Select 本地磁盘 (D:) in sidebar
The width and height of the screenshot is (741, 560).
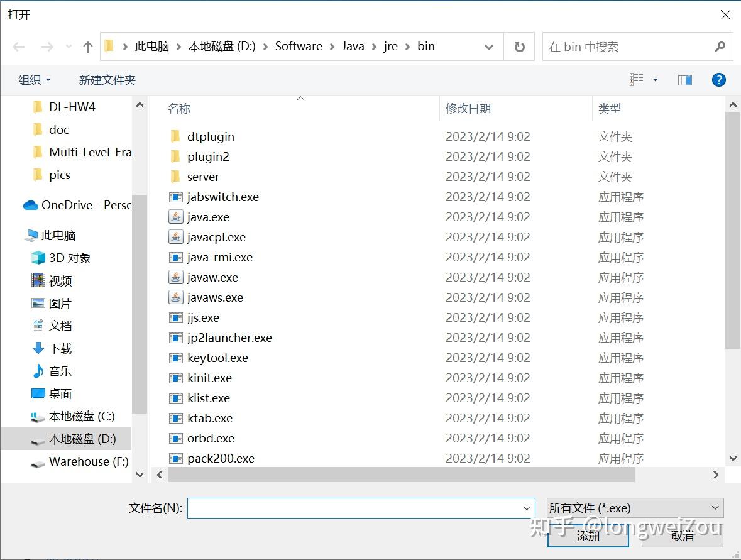(66, 439)
